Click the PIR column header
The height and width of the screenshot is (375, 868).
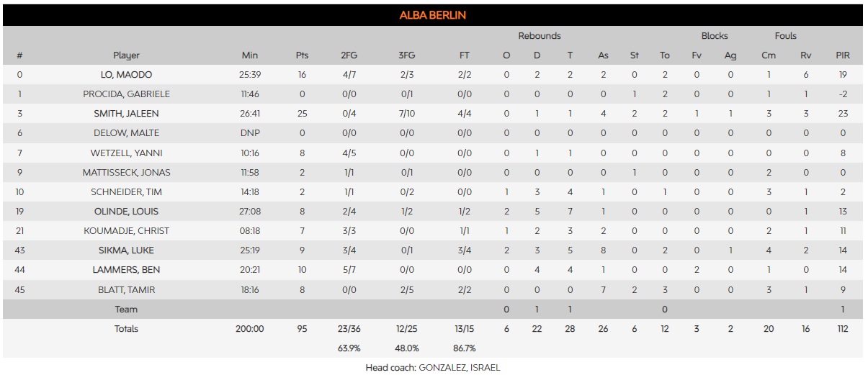coord(842,55)
